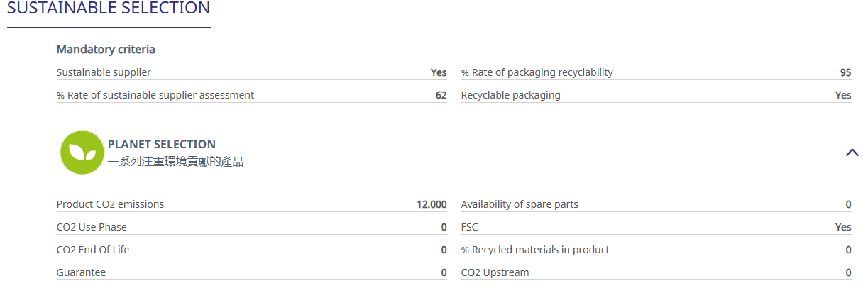Click the Availability of spare parts label
The height and width of the screenshot is (288, 868).
coord(520,204)
